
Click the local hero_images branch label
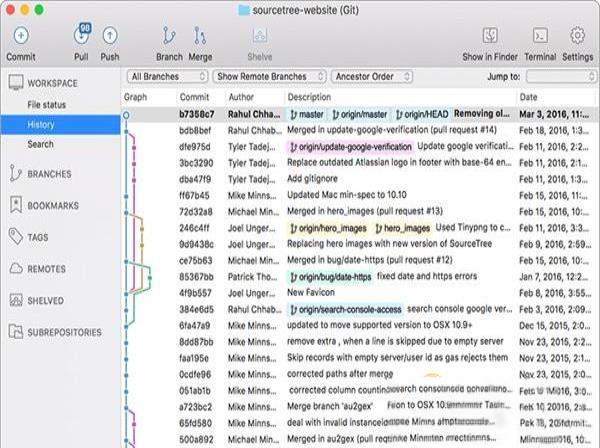pyautogui.click(x=403, y=228)
